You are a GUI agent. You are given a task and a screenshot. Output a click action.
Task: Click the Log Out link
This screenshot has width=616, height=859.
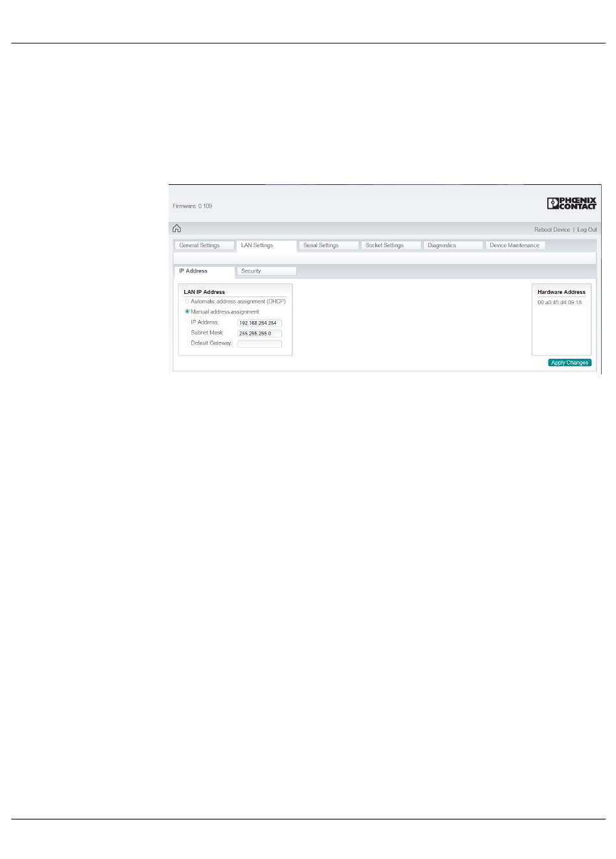(x=587, y=230)
